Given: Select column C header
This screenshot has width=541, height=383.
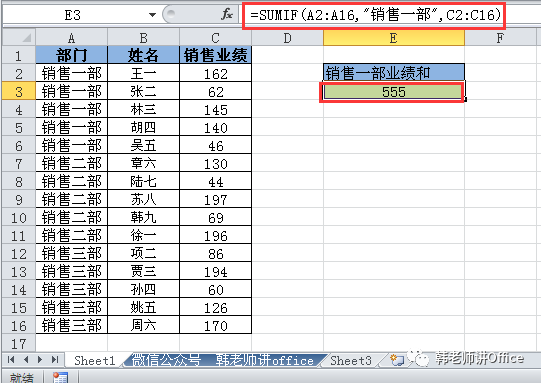Looking at the screenshot, I should pyautogui.click(x=216, y=37).
